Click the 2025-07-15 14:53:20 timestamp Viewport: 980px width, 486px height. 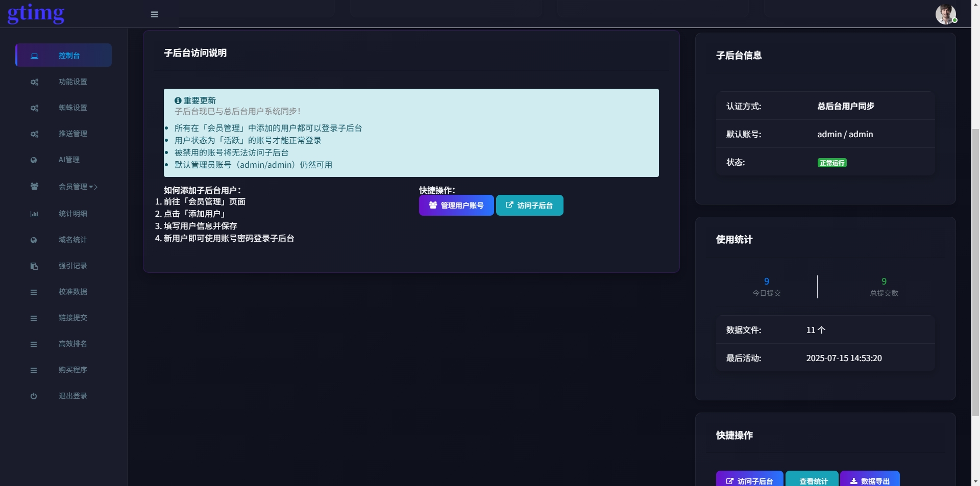pyautogui.click(x=844, y=358)
